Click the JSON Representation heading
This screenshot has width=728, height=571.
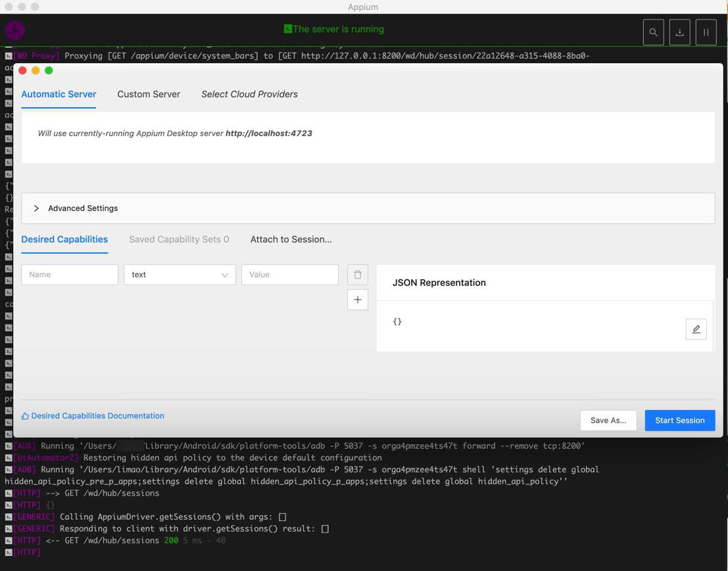439,283
